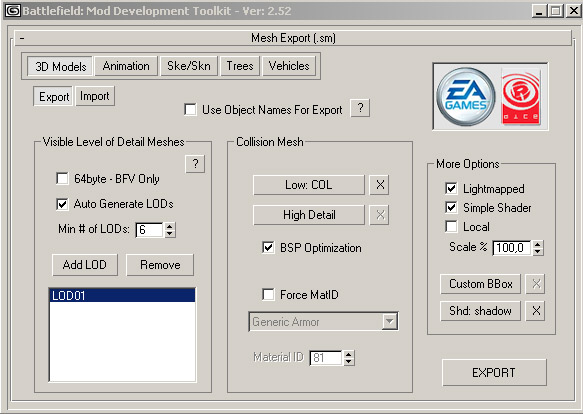The image size is (583, 414).
Task: Enable the Force MatID checkbox
Action: tap(268, 295)
